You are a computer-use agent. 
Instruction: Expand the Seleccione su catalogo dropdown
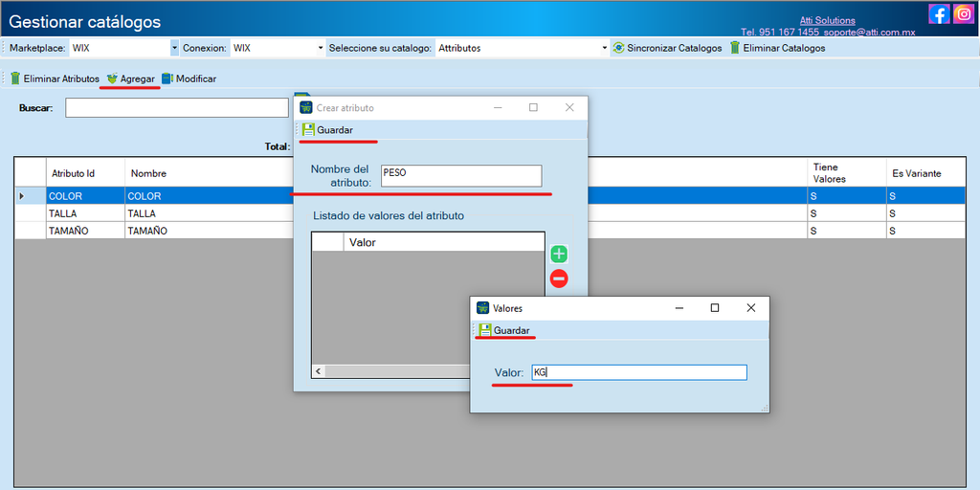[x=605, y=48]
